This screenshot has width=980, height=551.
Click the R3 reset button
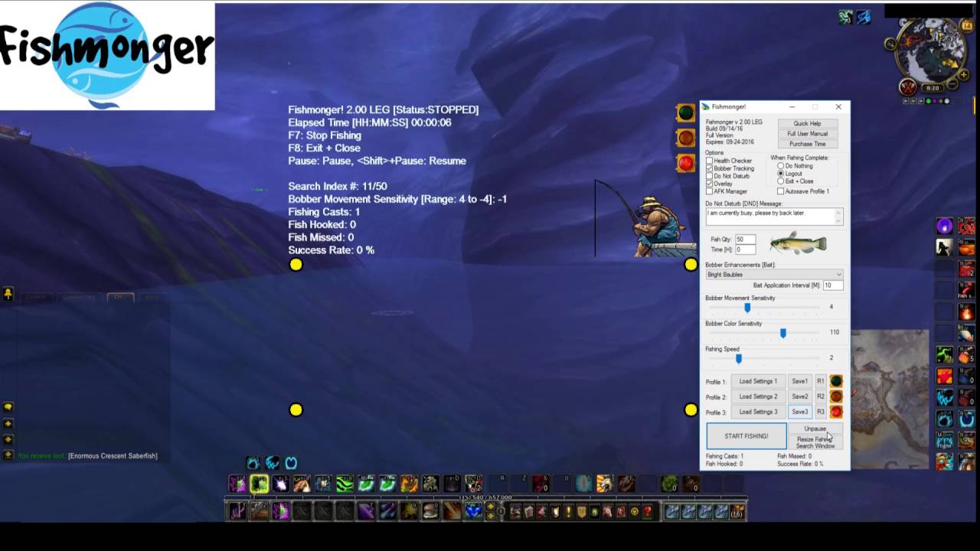pyautogui.click(x=821, y=412)
